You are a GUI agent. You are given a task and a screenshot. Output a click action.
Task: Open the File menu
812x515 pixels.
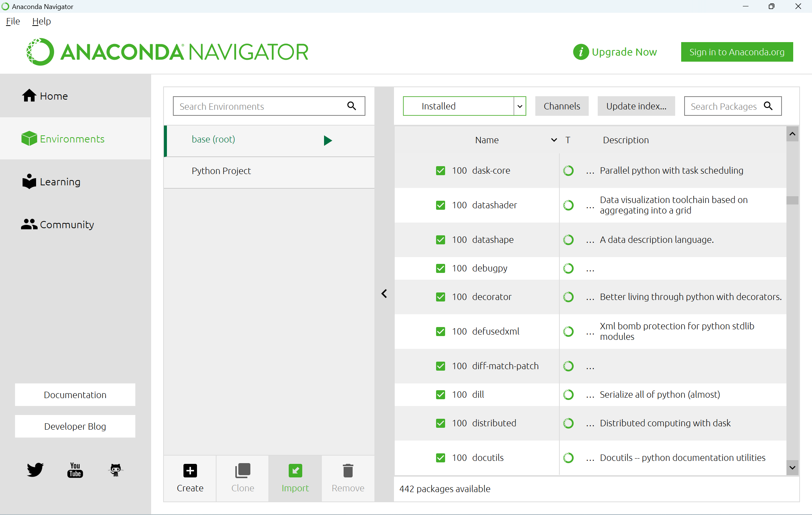click(x=13, y=21)
